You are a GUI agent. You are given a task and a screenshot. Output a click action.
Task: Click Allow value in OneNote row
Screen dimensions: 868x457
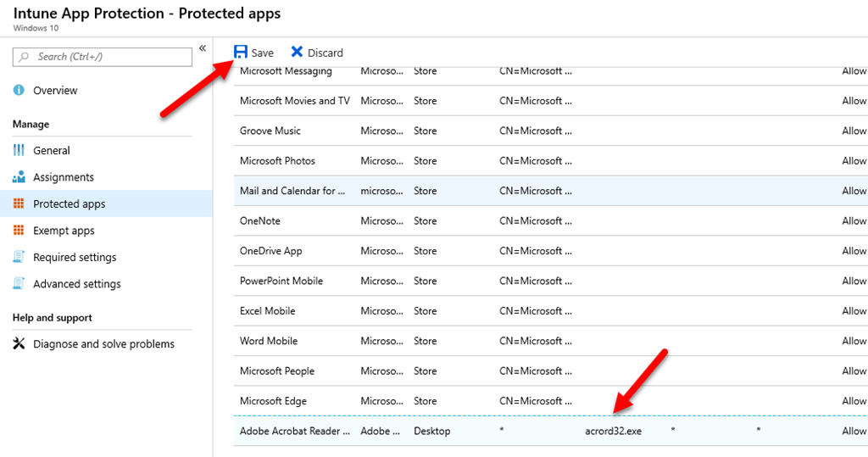[853, 220]
